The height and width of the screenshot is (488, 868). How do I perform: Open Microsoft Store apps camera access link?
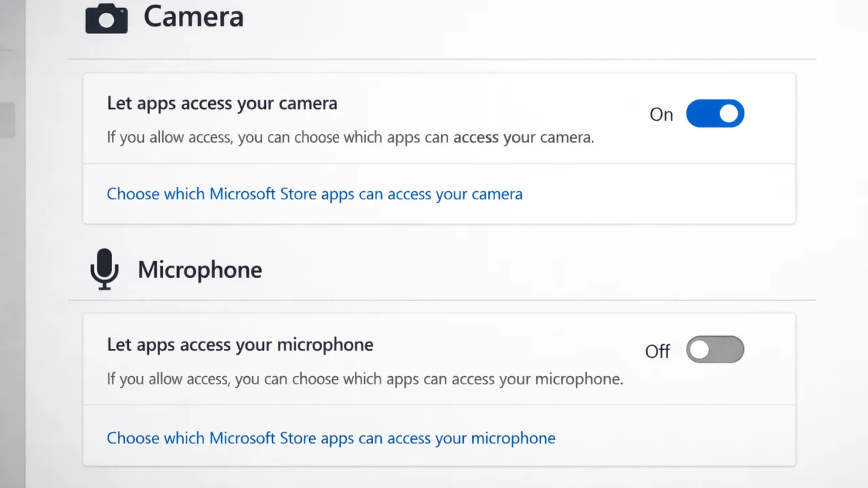pyautogui.click(x=315, y=194)
